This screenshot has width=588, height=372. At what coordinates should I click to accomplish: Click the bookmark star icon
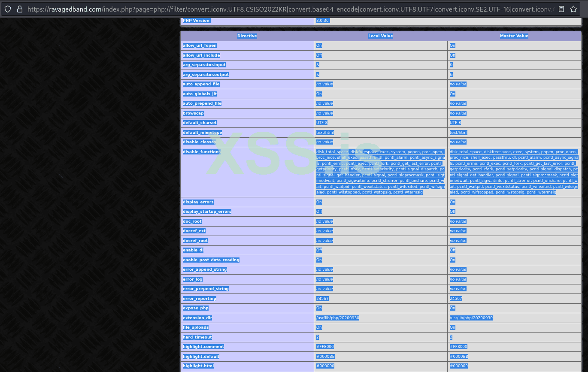[x=574, y=9]
